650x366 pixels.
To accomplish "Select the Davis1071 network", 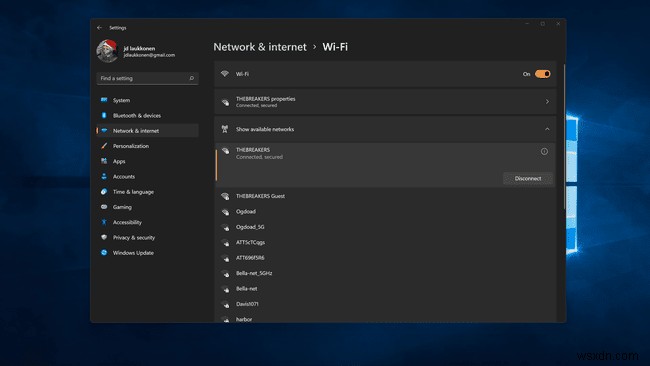I will (x=385, y=304).
